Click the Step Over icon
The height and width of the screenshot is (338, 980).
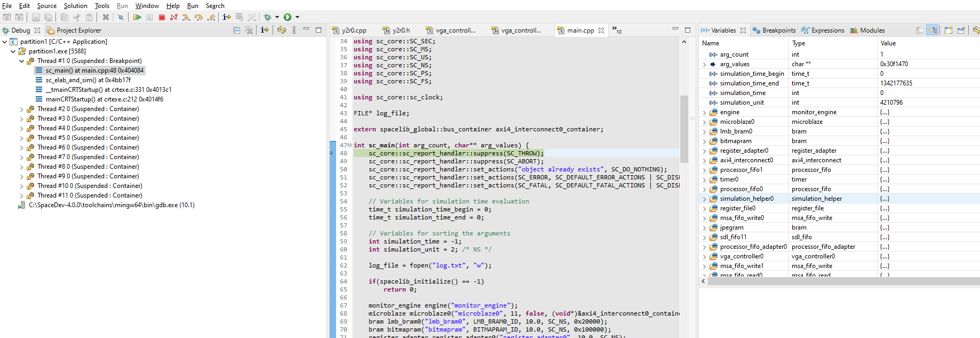coord(198,18)
